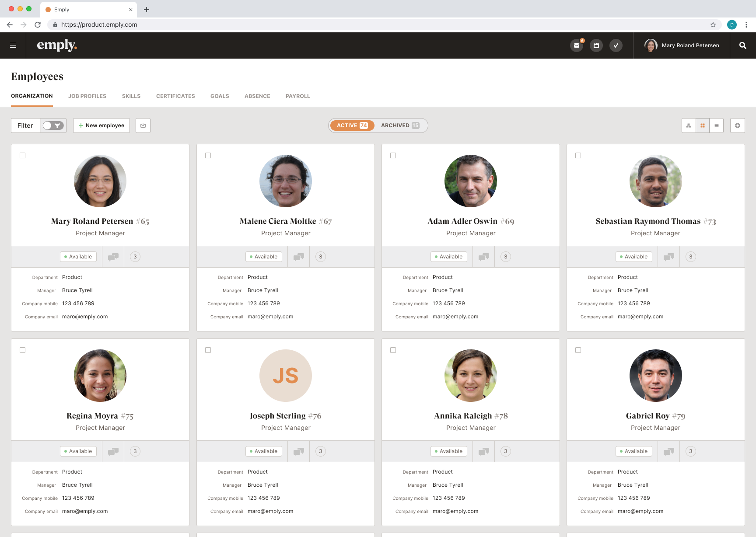Toggle the Filter switch
This screenshot has width=756, height=537.
tap(53, 126)
